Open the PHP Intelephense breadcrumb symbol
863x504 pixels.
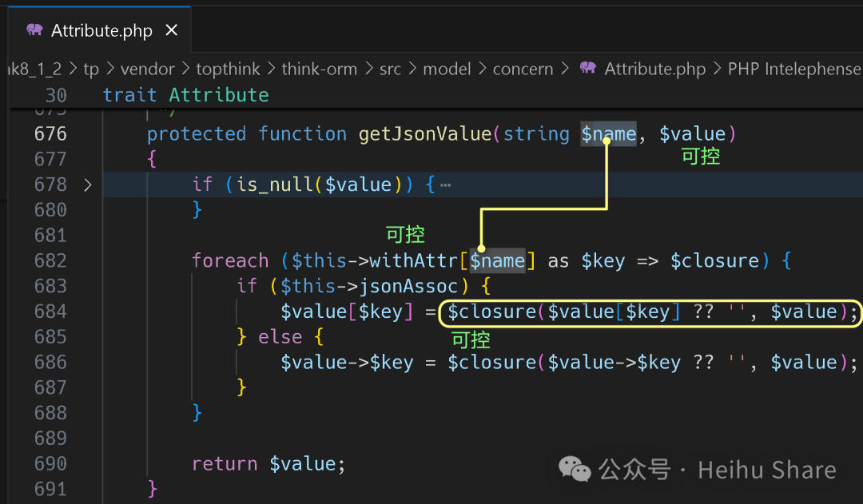point(795,69)
